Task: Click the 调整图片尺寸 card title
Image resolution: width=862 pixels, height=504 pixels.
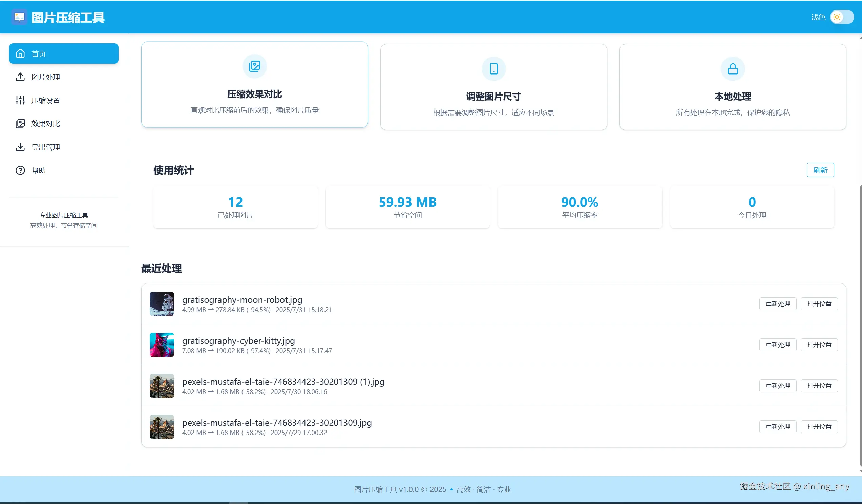Action: tap(493, 97)
